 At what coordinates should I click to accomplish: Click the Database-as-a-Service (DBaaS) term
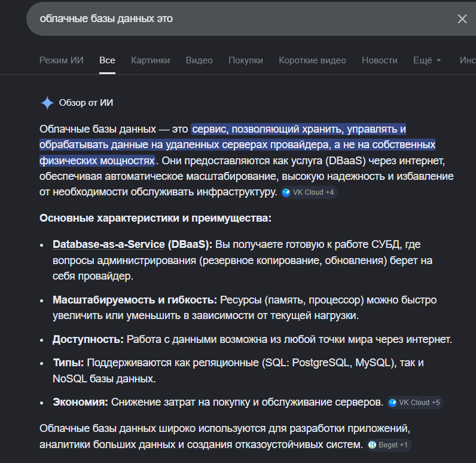coord(132,244)
